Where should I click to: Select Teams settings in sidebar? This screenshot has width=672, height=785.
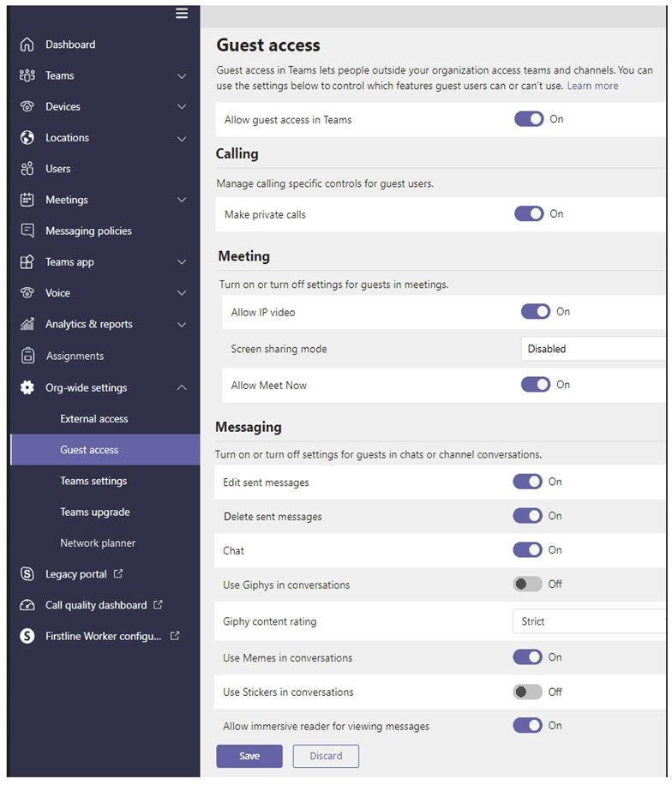pos(93,481)
